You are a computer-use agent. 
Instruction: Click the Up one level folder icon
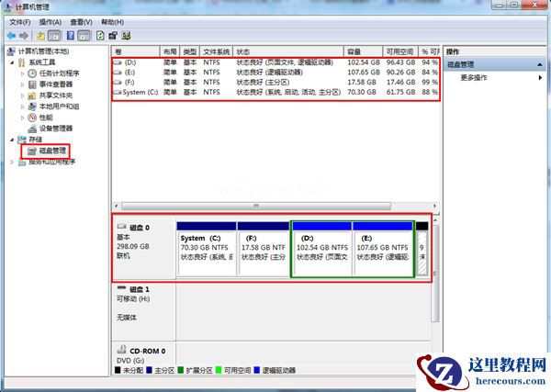tap(41, 36)
